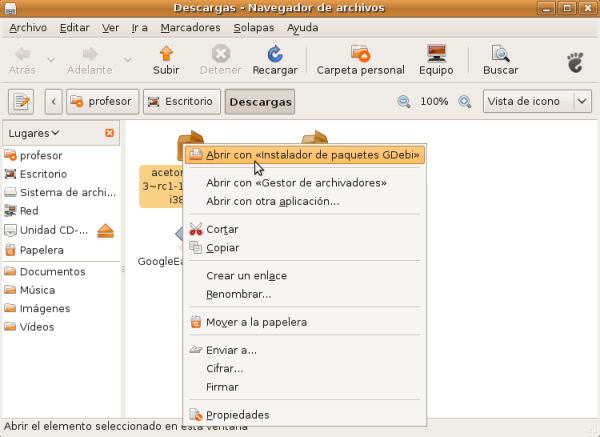Toggle the location text edit button
Image resolution: width=600 pixels, height=437 pixels.
coord(21,101)
